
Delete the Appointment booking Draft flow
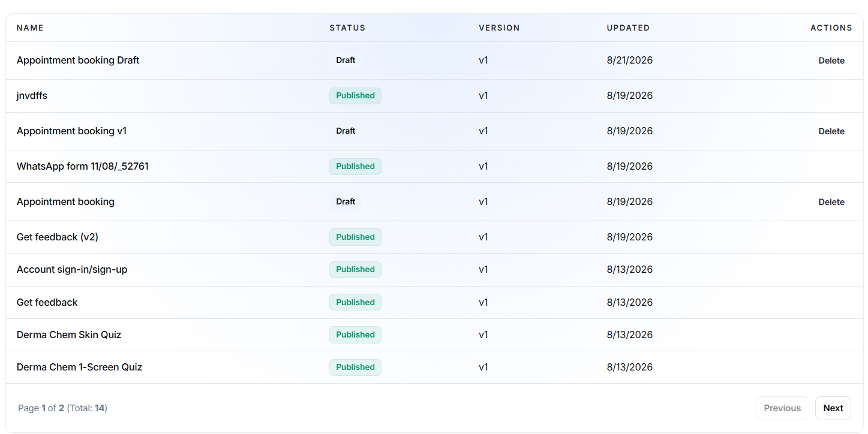click(831, 61)
